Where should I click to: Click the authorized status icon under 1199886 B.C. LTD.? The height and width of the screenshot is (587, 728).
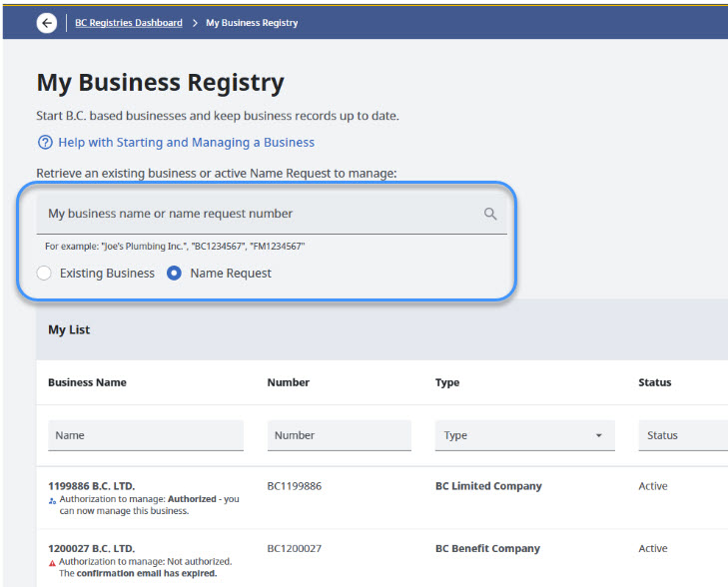click(52, 499)
